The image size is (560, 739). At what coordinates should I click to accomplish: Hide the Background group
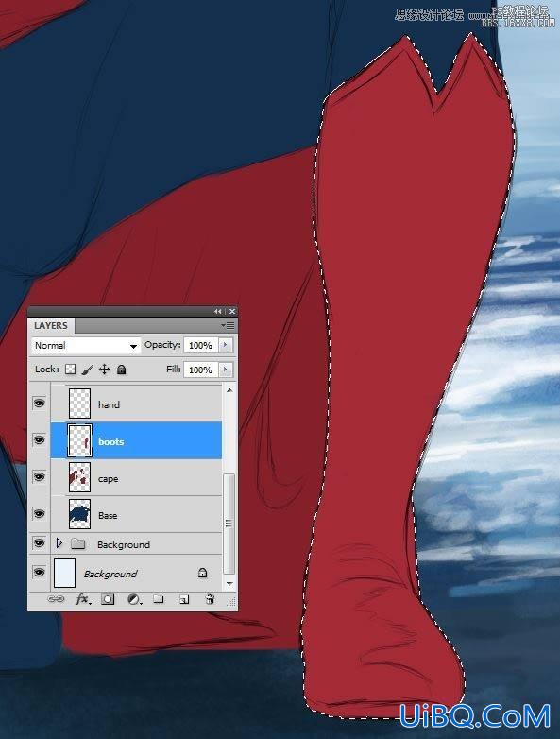tap(39, 543)
